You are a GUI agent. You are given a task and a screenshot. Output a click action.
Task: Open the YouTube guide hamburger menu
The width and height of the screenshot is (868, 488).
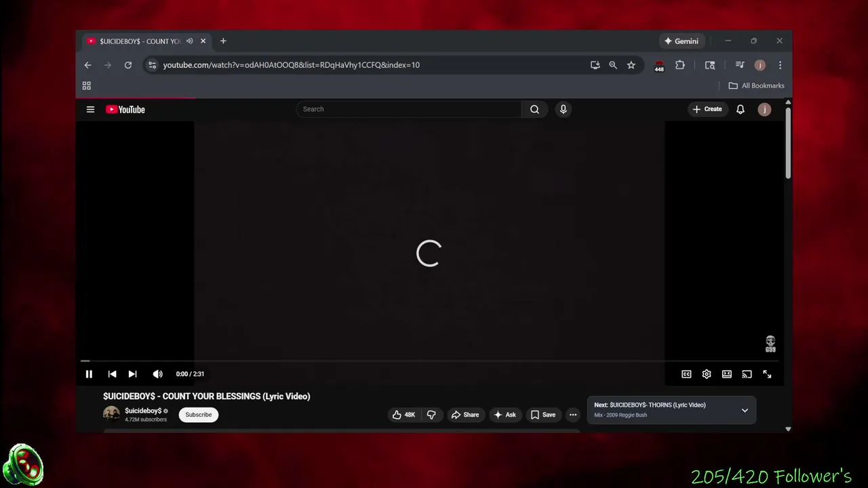[x=90, y=109]
